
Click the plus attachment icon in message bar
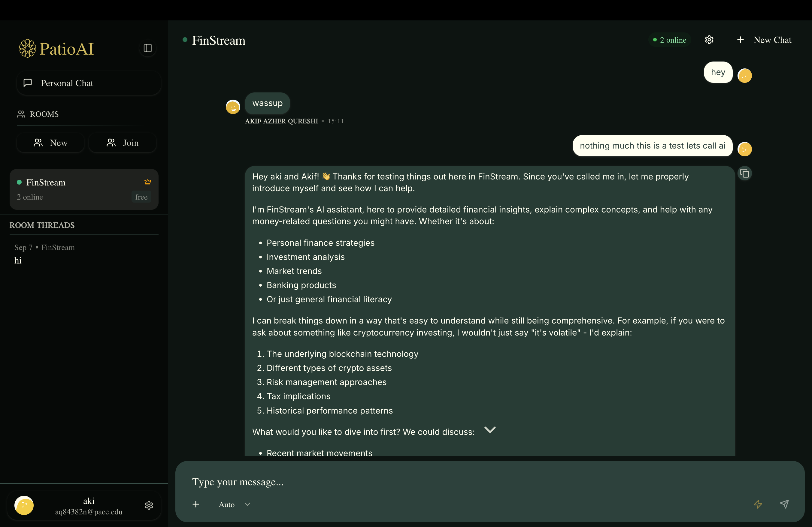(x=196, y=504)
